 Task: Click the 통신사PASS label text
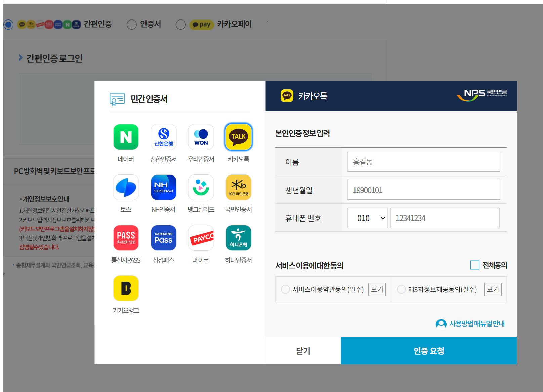pyautogui.click(x=126, y=260)
